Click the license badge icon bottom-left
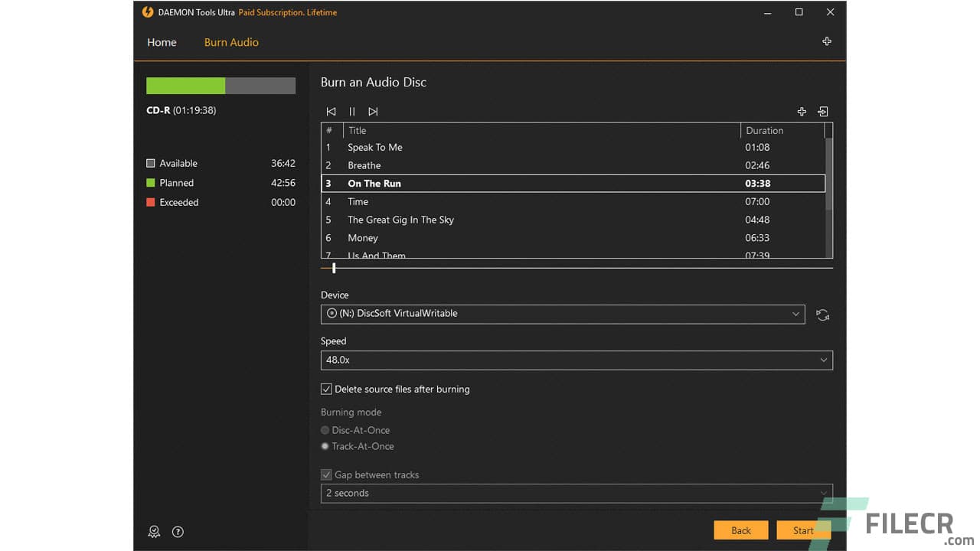 tap(154, 531)
